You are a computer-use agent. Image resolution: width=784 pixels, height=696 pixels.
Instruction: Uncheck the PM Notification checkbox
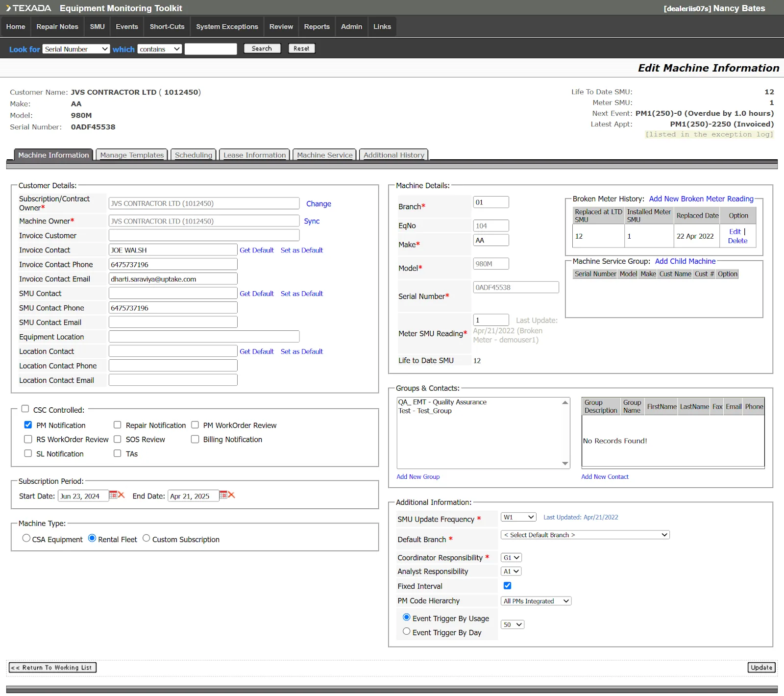(x=28, y=425)
